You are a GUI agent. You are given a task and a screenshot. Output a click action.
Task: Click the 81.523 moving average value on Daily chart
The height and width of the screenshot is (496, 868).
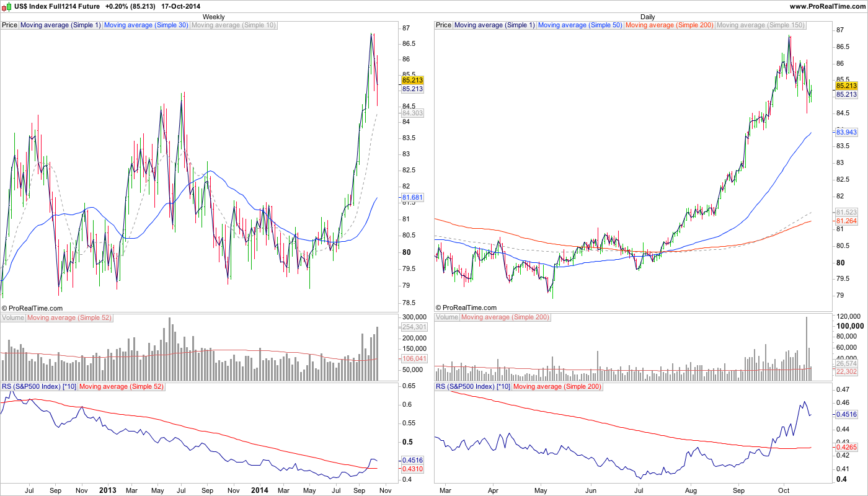click(846, 212)
